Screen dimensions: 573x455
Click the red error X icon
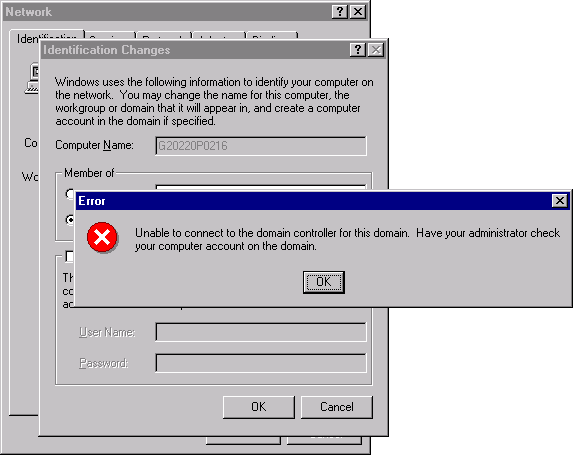coord(102,237)
